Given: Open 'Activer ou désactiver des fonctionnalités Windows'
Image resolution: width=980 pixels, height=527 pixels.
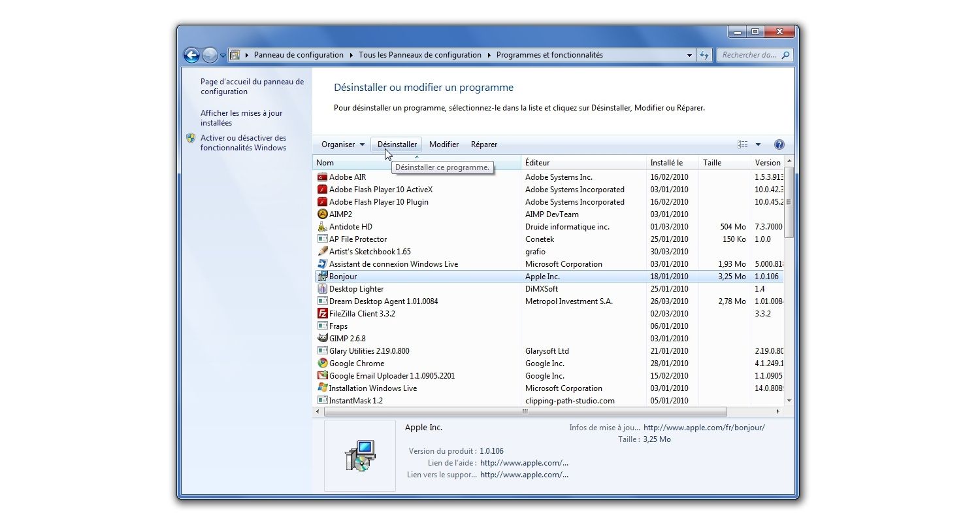Looking at the screenshot, I should pos(242,143).
